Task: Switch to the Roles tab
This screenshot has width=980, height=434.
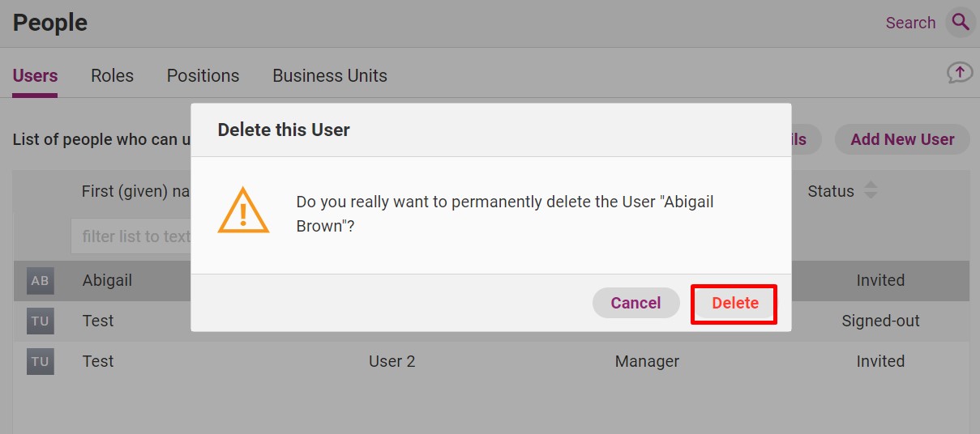Action: pyautogui.click(x=112, y=76)
